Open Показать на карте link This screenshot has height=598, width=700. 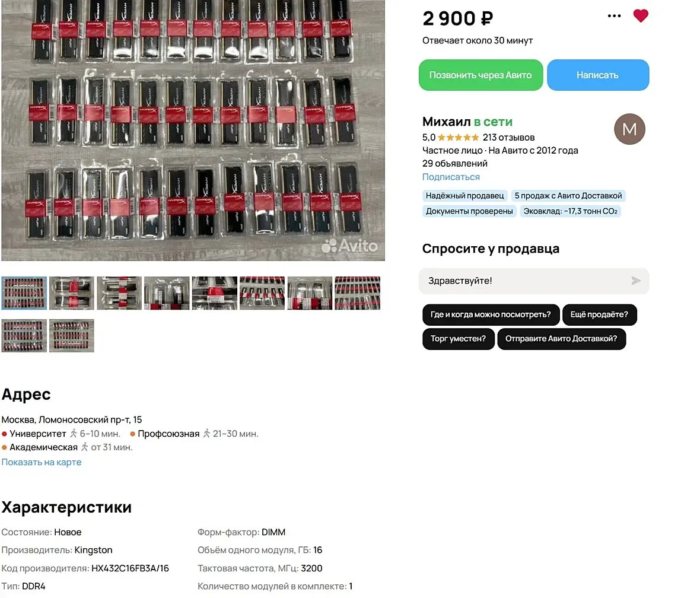[42, 462]
